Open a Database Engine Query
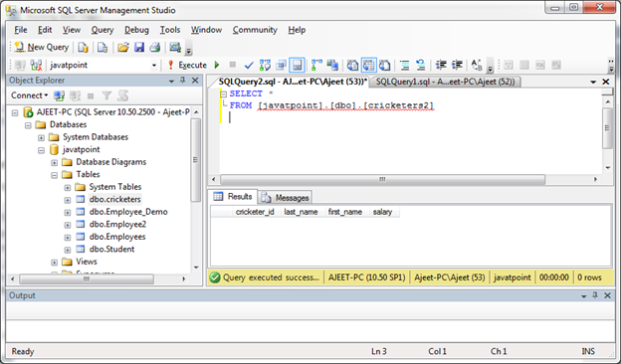 [83, 48]
